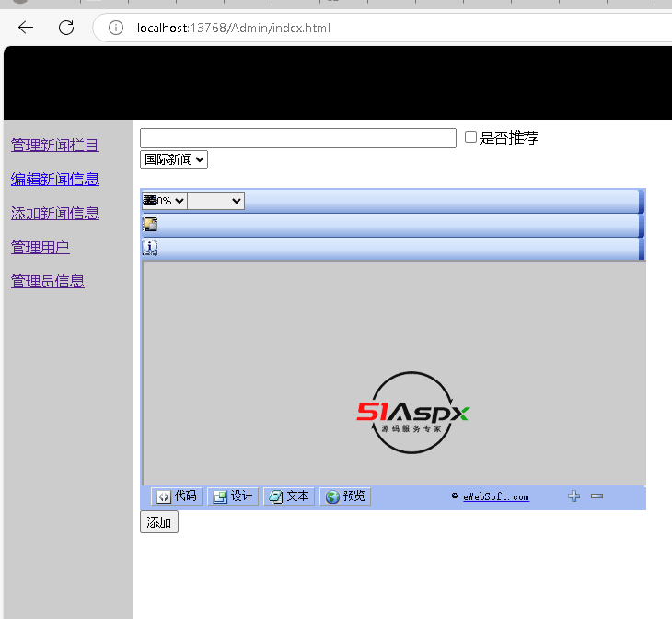This screenshot has width=672, height=619.
Task: Click the site info icon in address bar
Action: pyautogui.click(x=116, y=28)
